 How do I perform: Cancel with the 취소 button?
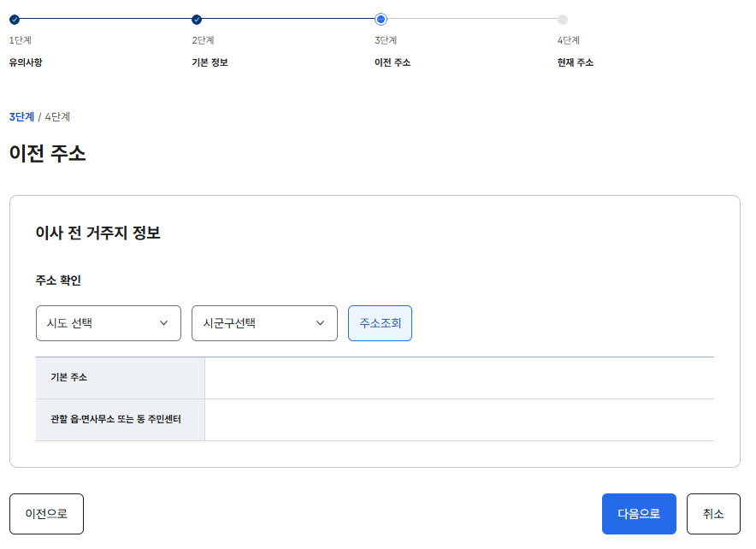pyautogui.click(x=713, y=514)
